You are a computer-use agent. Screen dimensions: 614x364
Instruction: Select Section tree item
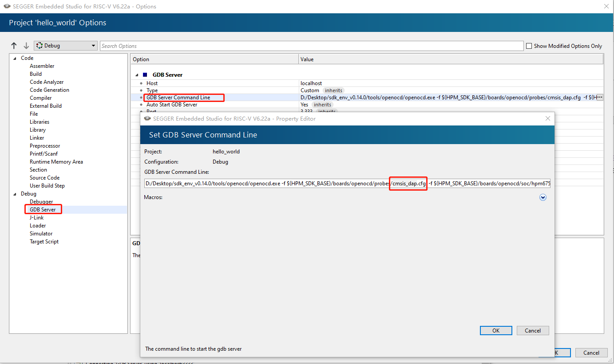point(38,170)
